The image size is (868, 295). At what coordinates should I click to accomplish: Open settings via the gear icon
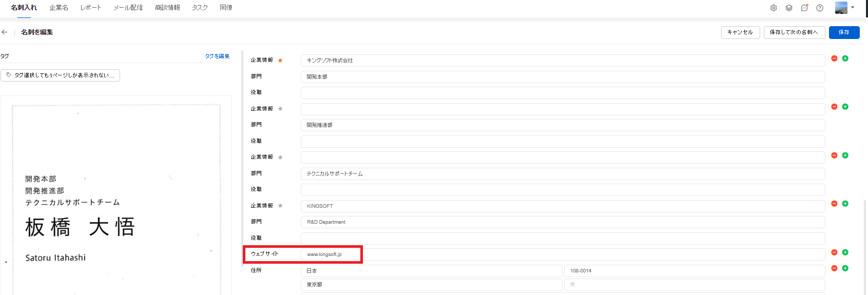pyautogui.click(x=774, y=8)
